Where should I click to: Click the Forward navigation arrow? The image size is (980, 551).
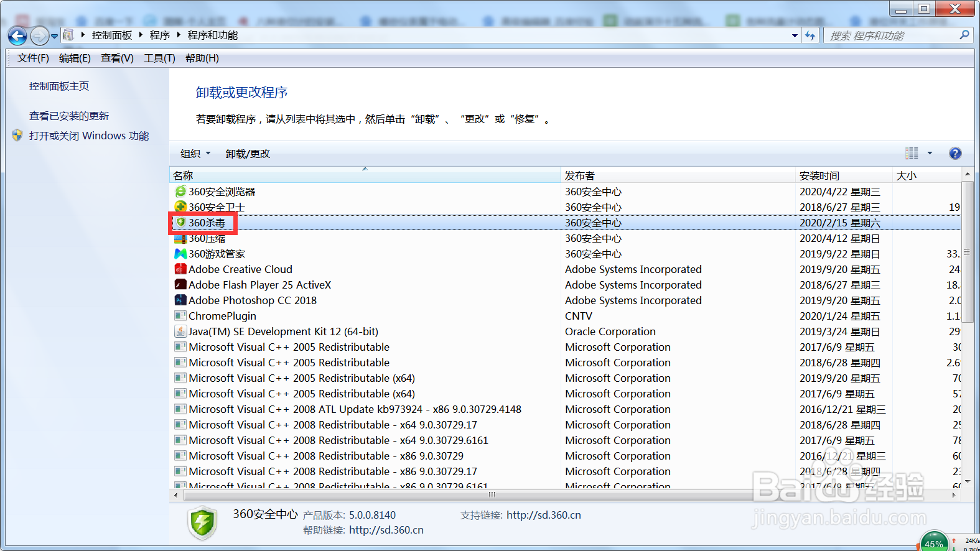(39, 36)
